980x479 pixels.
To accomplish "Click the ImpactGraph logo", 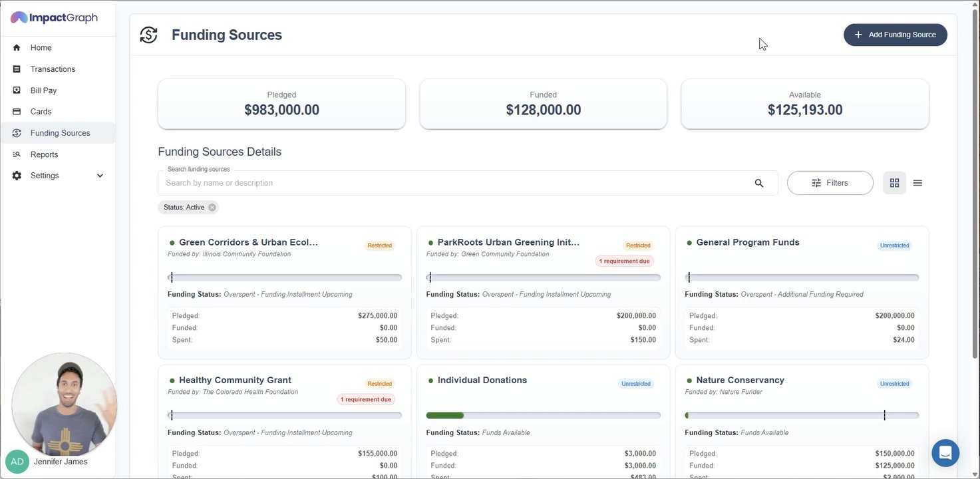I will 54,18.
